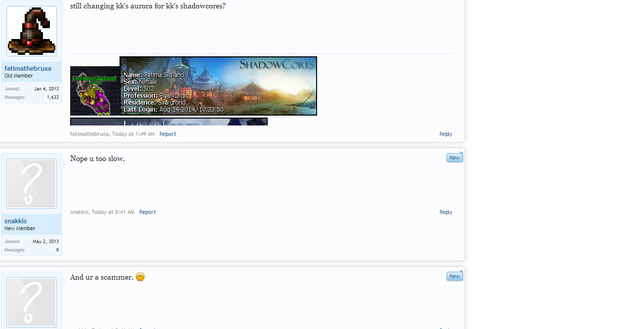The height and width of the screenshot is (329, 644).
Task: Open snakkis username profile link
Action: point(16,221)
